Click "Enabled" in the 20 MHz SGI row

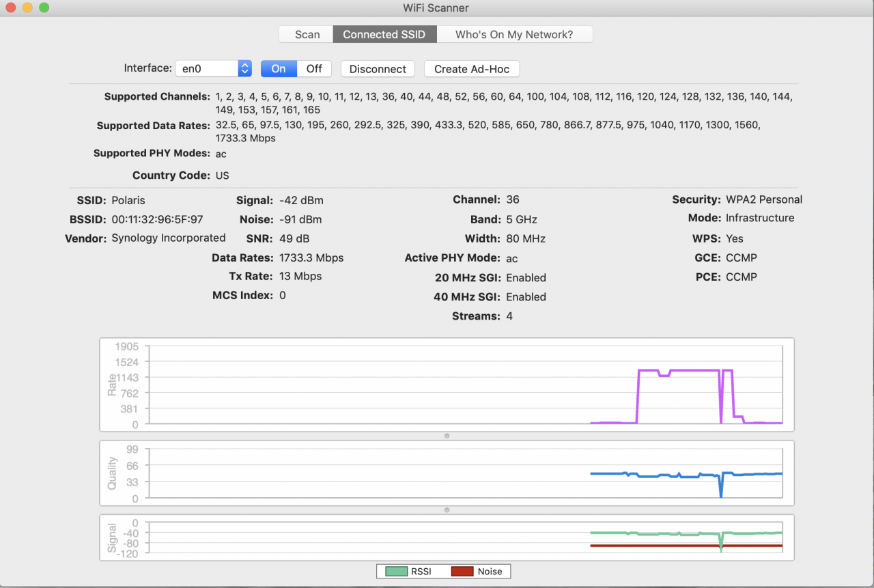pyautogui.click(x=526, y=277)
